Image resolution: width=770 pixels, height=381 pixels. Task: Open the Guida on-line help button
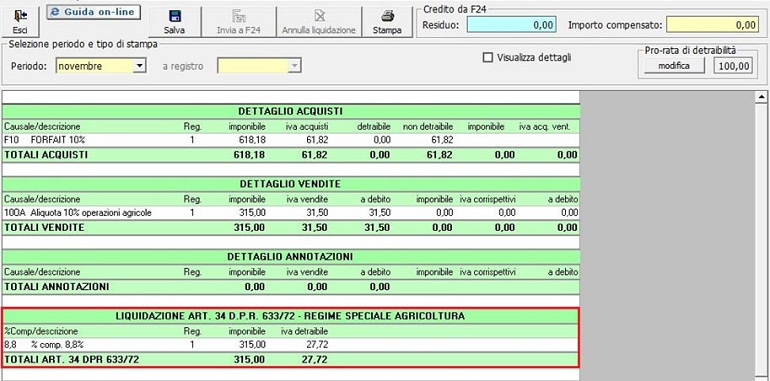pos(94,12)
